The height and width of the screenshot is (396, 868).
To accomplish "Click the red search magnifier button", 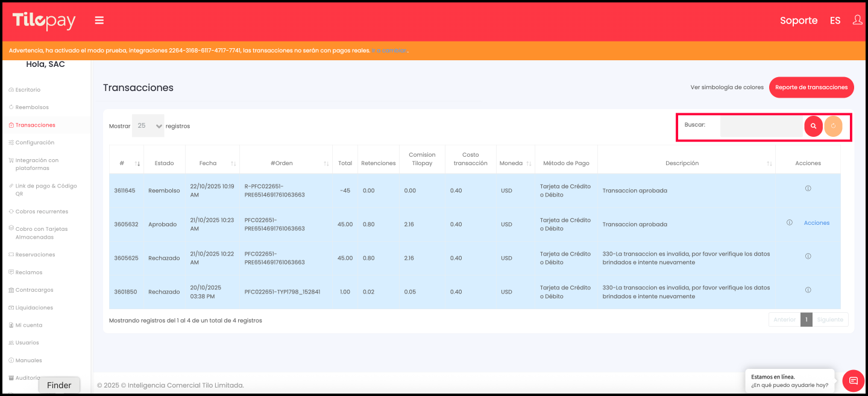I will 813,126.
